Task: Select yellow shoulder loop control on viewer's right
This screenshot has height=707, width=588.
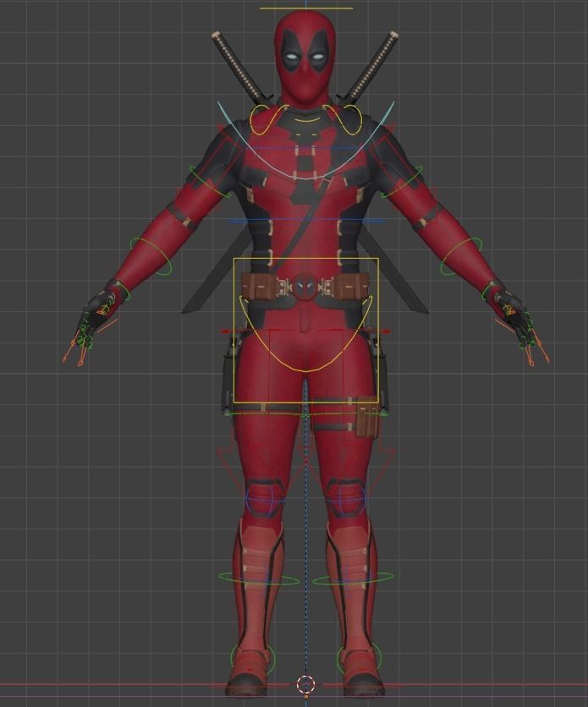Action: (343, 119)
